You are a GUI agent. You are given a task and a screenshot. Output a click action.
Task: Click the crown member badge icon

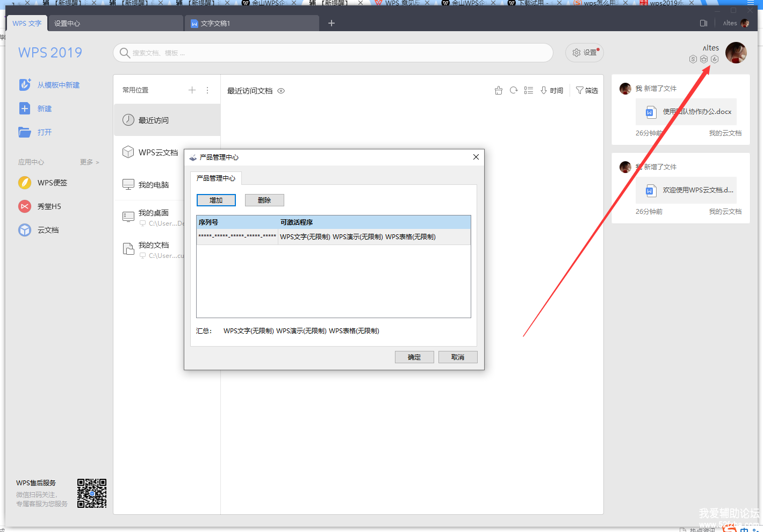pos(704,59)
